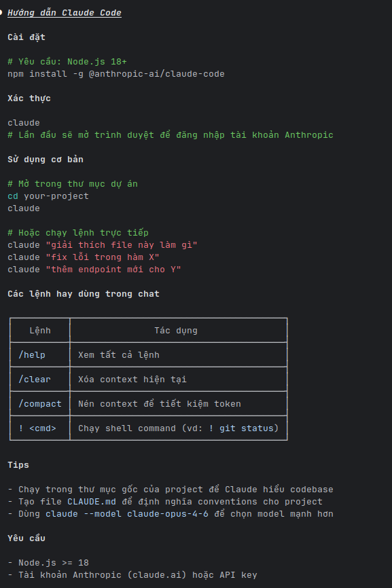Click the "fix lỗi trong hàm X" command
Image resolution: width=392 pixels, height=588 pixels.
pos(84,257)
